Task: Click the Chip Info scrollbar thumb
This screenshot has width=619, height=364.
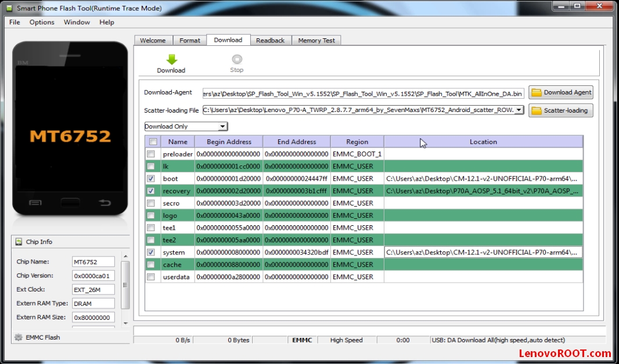Action: (x=125, y=285)
